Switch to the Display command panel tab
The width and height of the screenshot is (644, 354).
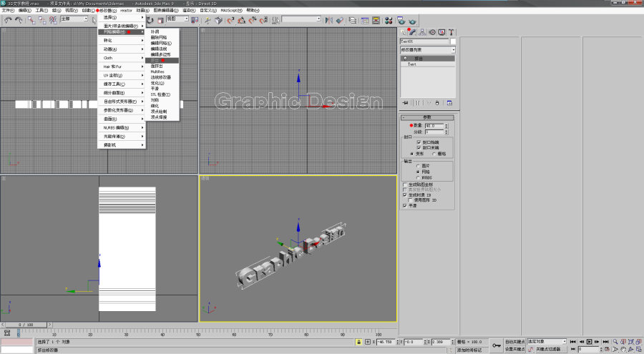(441, 32)
